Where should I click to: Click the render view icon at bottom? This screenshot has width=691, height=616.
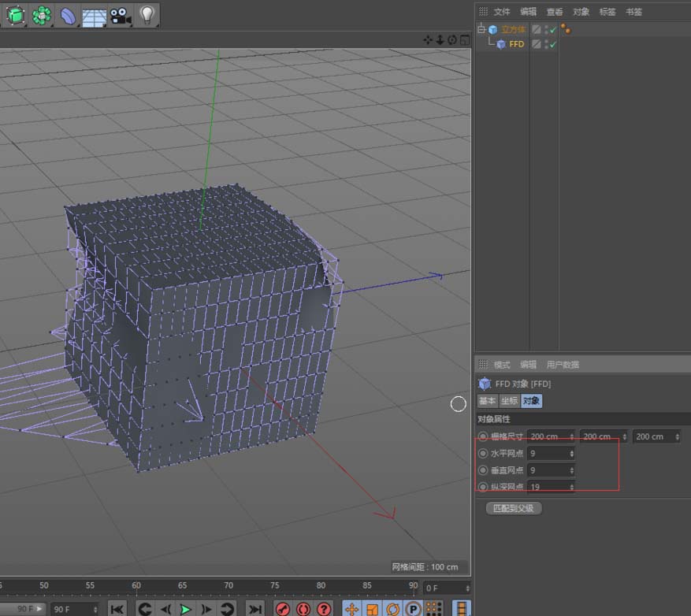click(x=282, y=608)
